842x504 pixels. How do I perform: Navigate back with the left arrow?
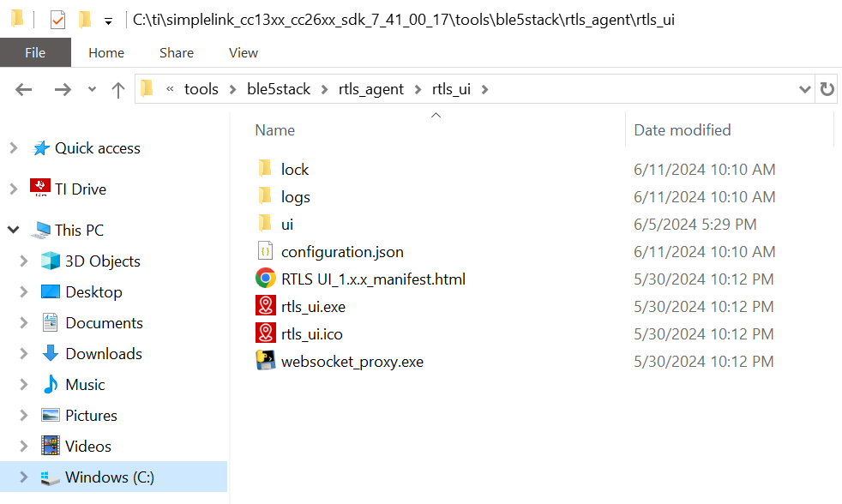(x=24, y=90)
